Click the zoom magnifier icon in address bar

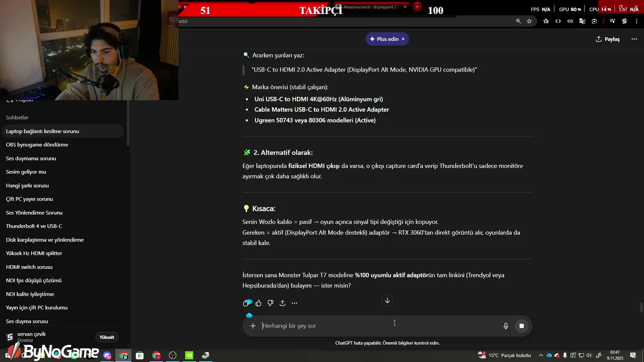(518, 21)
